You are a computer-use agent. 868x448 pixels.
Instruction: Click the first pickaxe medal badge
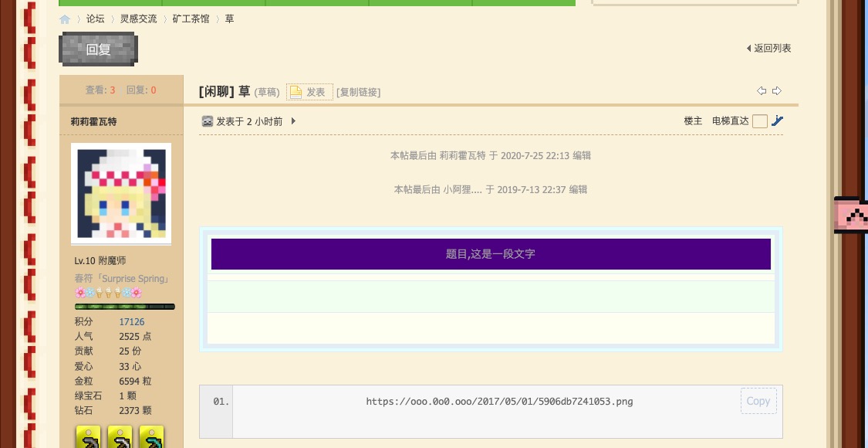point(88,436)
